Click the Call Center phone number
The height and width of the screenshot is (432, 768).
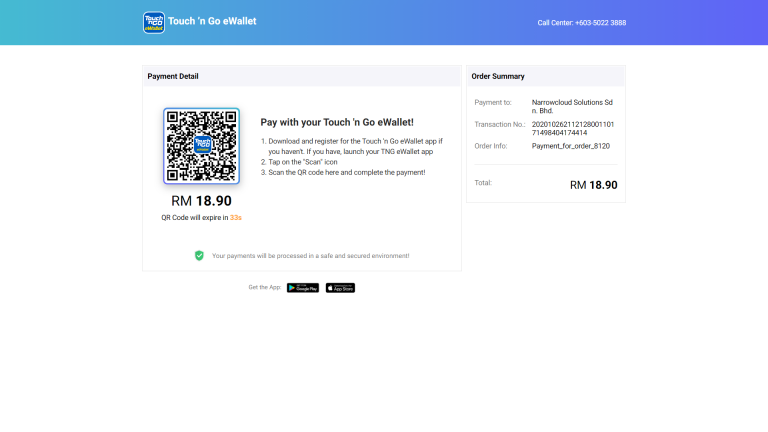pos(581,23)
